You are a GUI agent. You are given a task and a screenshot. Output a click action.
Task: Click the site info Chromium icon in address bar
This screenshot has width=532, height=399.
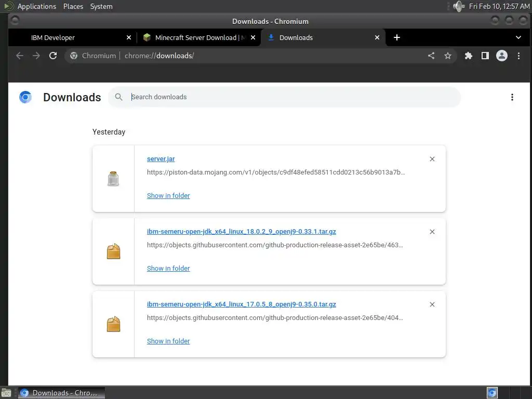click(74, 56)
